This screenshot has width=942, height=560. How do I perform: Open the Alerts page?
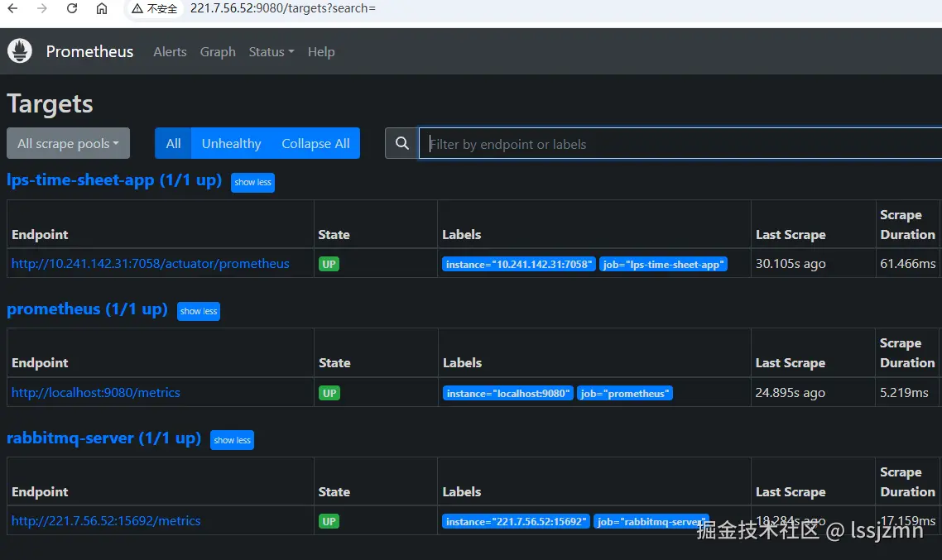tap(170, 51)
